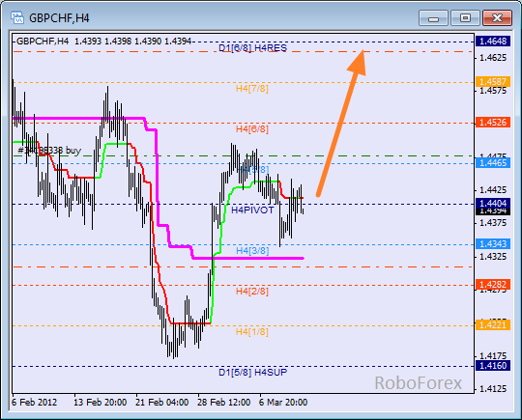The height and width of the screenshot is (420, 522).
Task: Click the 1.4587 H4[7/8] price tag
Action: (x=493, y=82)
